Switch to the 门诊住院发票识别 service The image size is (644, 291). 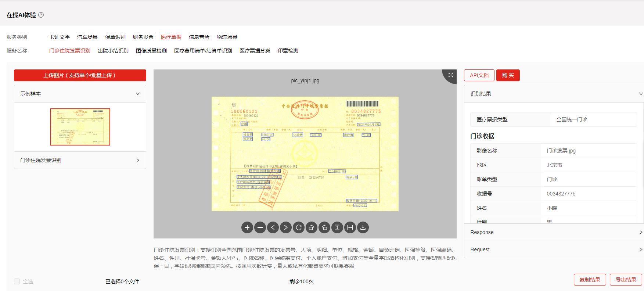(70, 51)
